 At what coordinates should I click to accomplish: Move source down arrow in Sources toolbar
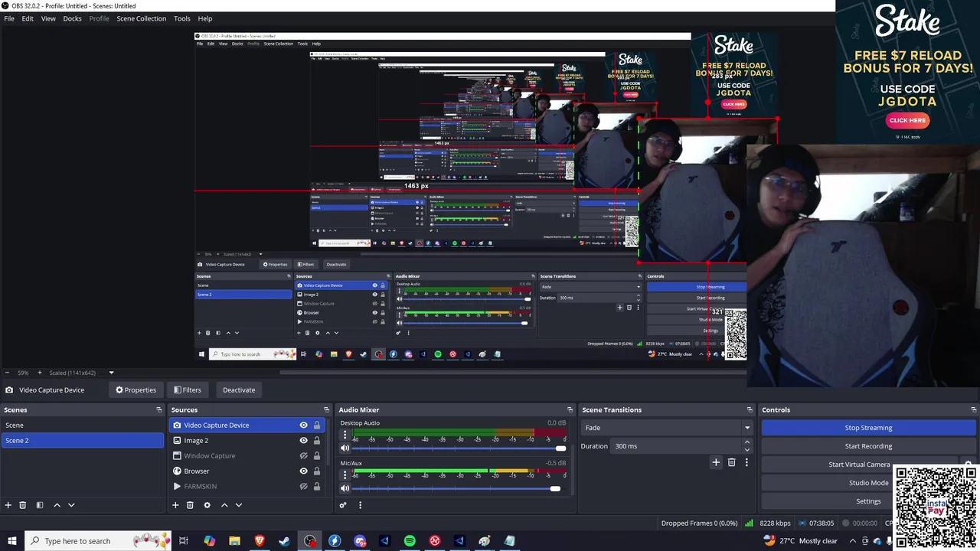[239, 505]
